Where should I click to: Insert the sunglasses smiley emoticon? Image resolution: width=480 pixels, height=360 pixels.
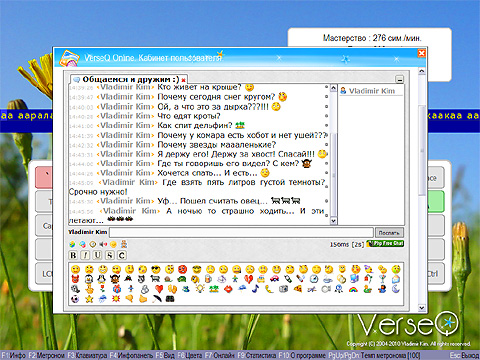(x=156, y=269)
